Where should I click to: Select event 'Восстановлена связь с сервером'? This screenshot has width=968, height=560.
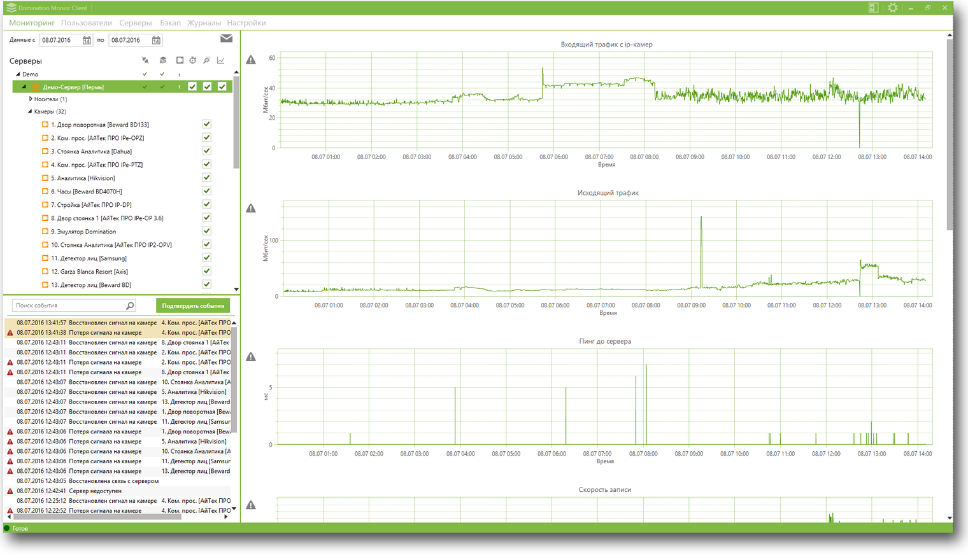coord(118,481)
